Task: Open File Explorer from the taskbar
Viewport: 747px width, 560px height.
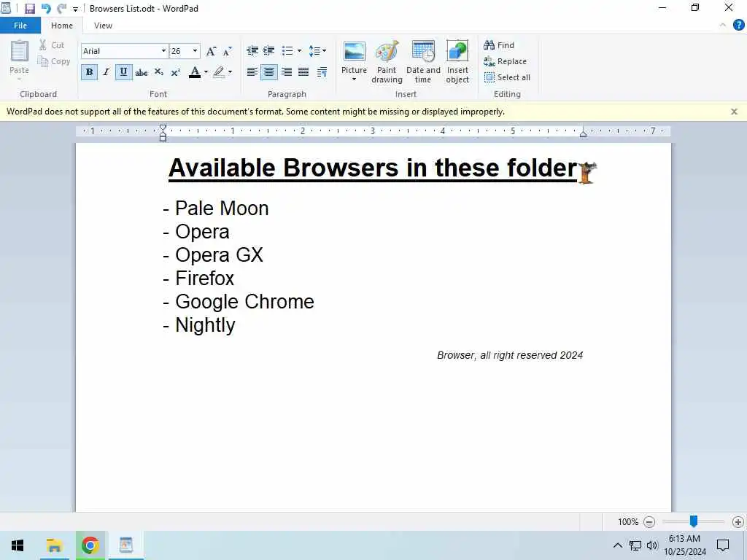Action: pos(55,545)
